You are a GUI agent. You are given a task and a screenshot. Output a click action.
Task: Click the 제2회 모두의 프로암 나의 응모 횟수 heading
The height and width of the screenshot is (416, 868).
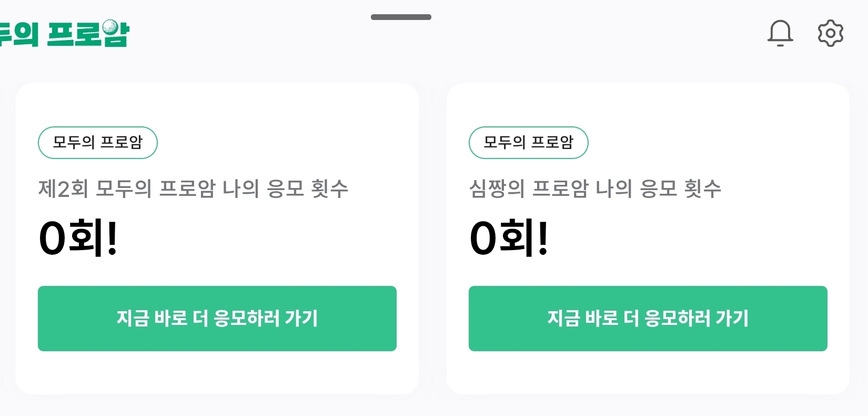pyautogui.click(x=193, y=189)
